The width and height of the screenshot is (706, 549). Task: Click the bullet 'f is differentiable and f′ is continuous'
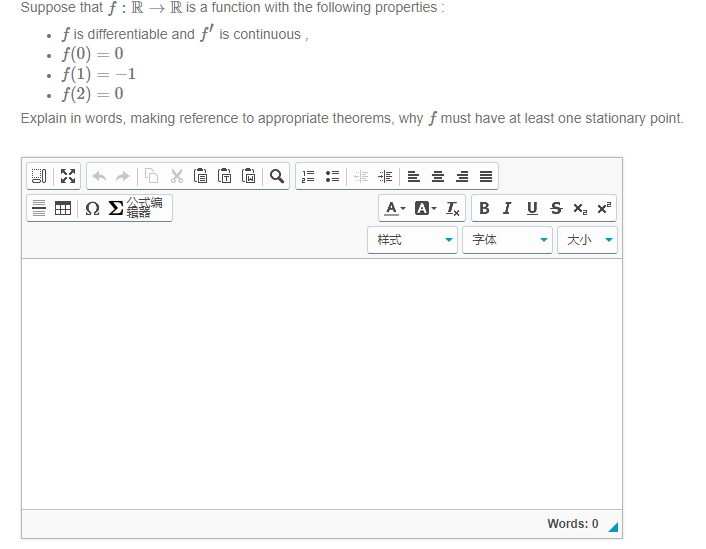pos(185,34)
